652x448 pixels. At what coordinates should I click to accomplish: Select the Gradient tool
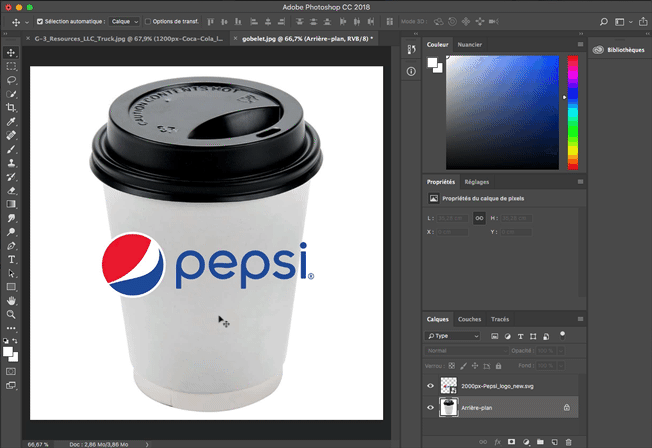[11, 204]
